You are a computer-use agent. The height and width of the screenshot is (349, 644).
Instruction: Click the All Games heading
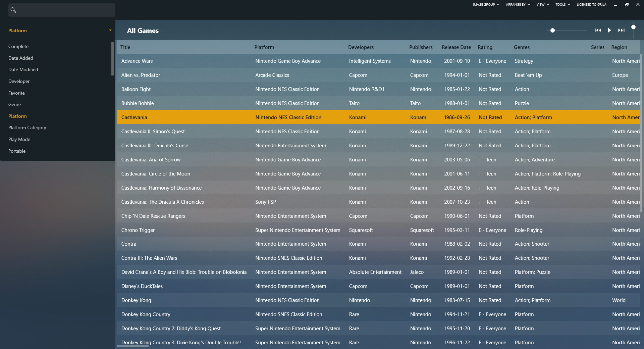(143, 31)
